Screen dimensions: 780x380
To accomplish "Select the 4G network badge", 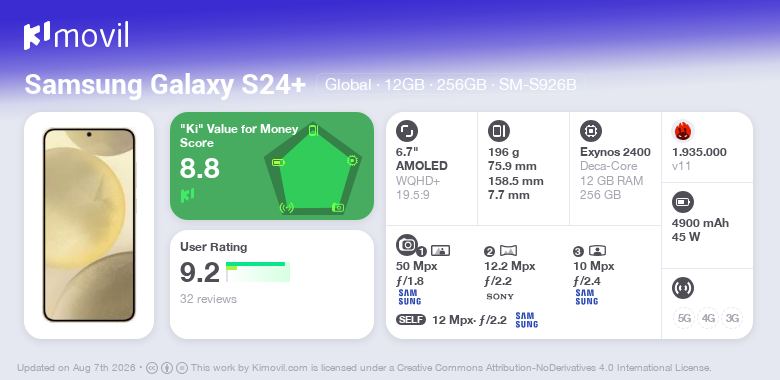I will coord(708,318).
